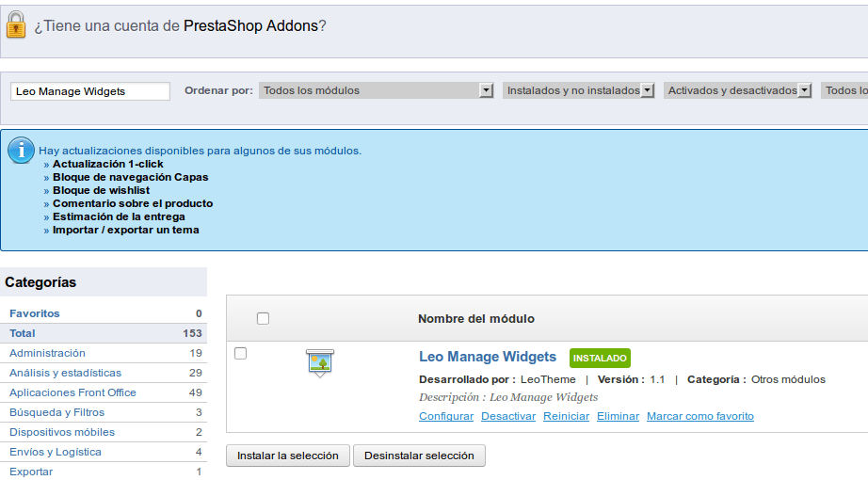
Task: Click 'Marcar como favorito' link
Action: coord(700,416)
